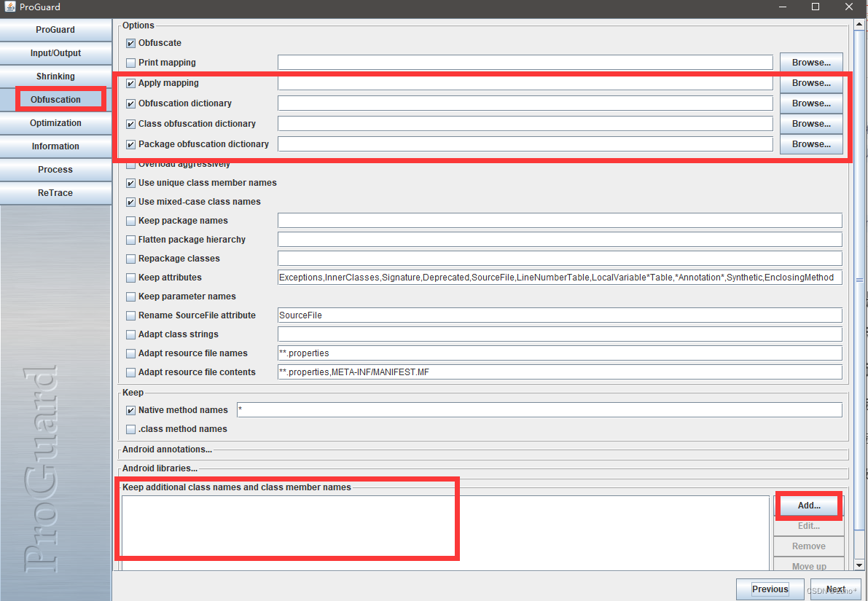This screenshot has height=601, width=868.
Task: Click Browse for Class obfuscation dictionary
Action: click(811, 123)
